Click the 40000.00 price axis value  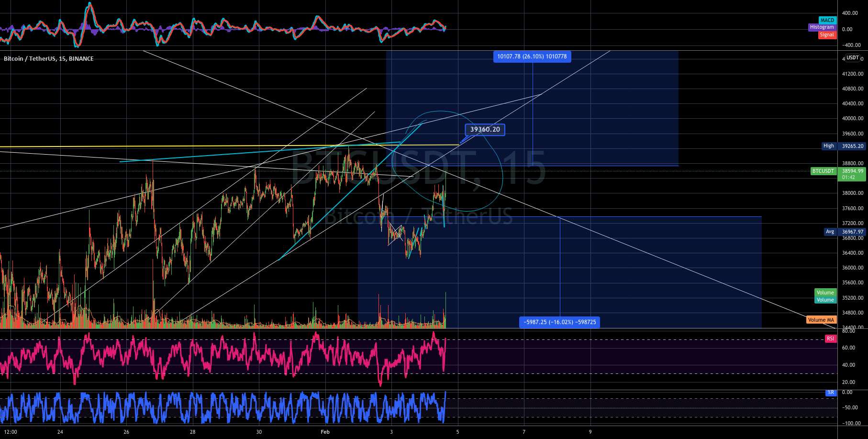[x=853, y=118]
